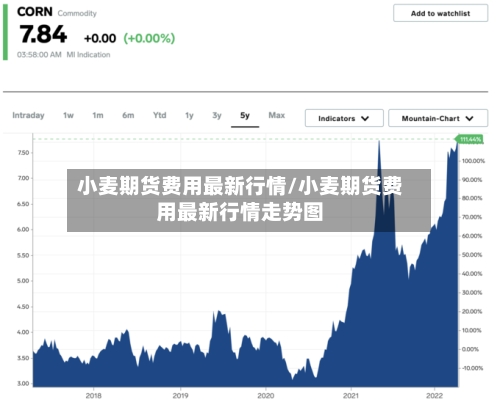Click the (+0.00%) change percentage
Image resolution: width=500 pixels, height=402 pixels.
pos(149,38)
